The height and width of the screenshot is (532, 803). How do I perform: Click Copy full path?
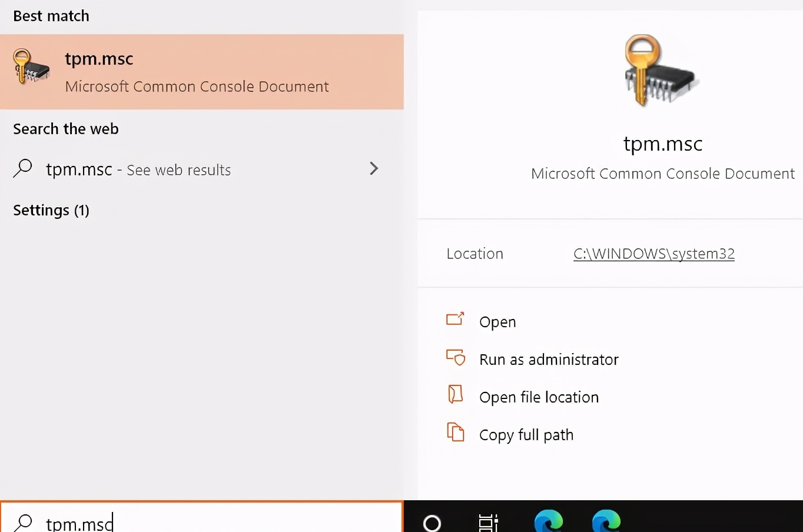[526, 434]
